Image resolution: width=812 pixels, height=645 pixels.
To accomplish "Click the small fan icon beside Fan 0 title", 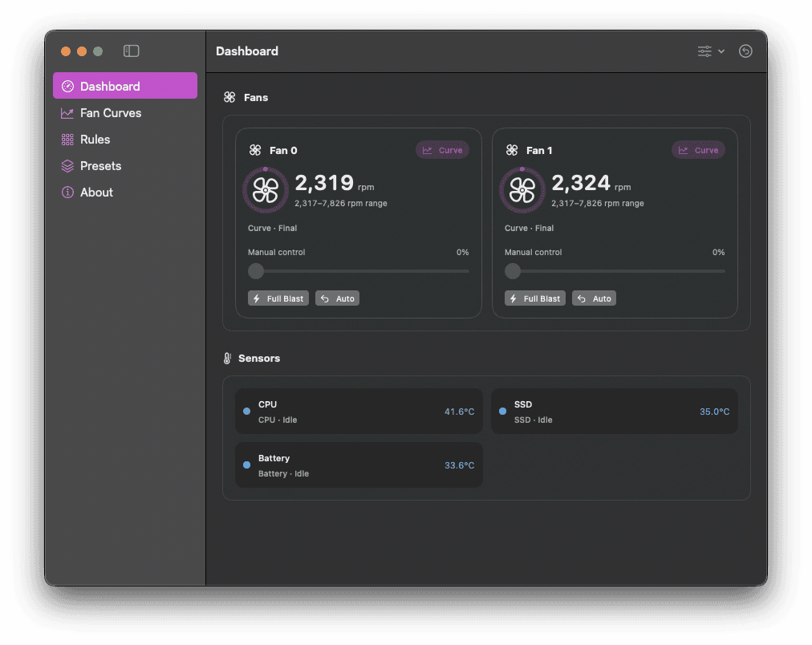I will click(x=255, y=150).
